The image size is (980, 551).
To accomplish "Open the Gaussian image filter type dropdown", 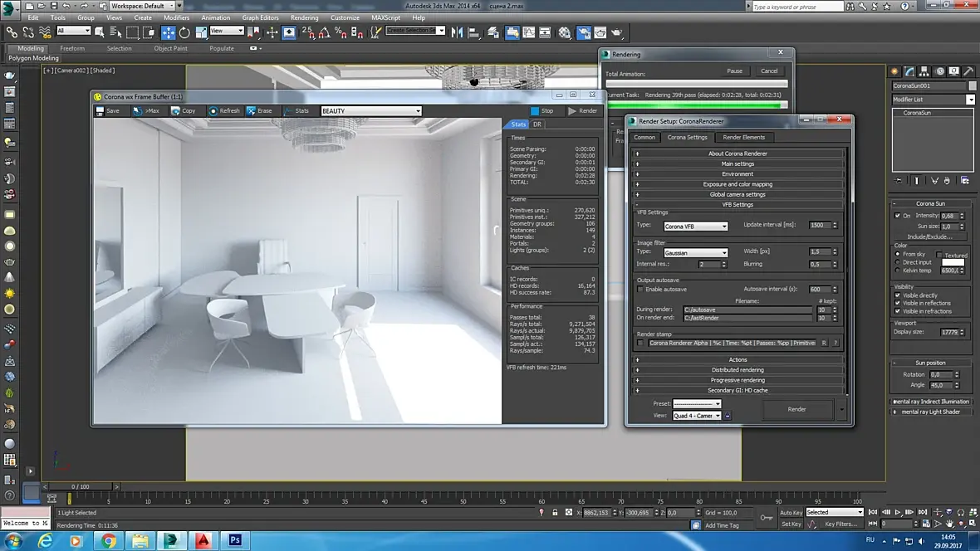I will [696, 252].
